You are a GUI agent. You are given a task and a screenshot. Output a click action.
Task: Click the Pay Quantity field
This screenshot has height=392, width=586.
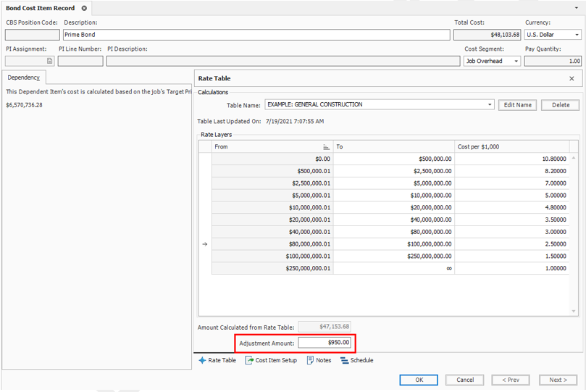click(553, 61)
